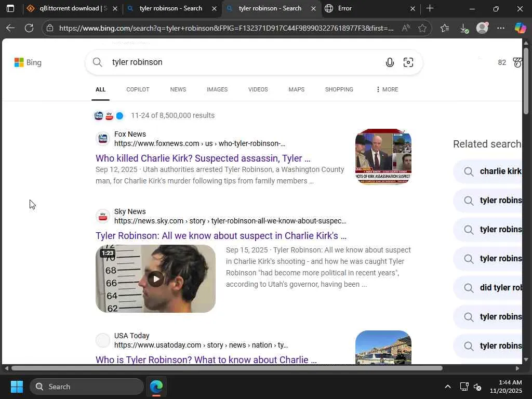The height and width of the screenshot is (399, 532).
Task: Select the MAPS search tab
Action: [x=296, y=89]
